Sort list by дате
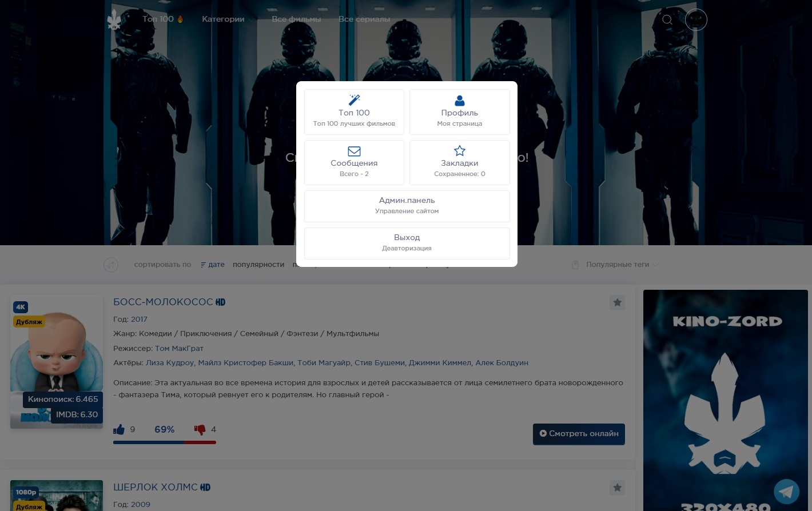This screenshot has height=511, width=812. [x=213, y=265]
